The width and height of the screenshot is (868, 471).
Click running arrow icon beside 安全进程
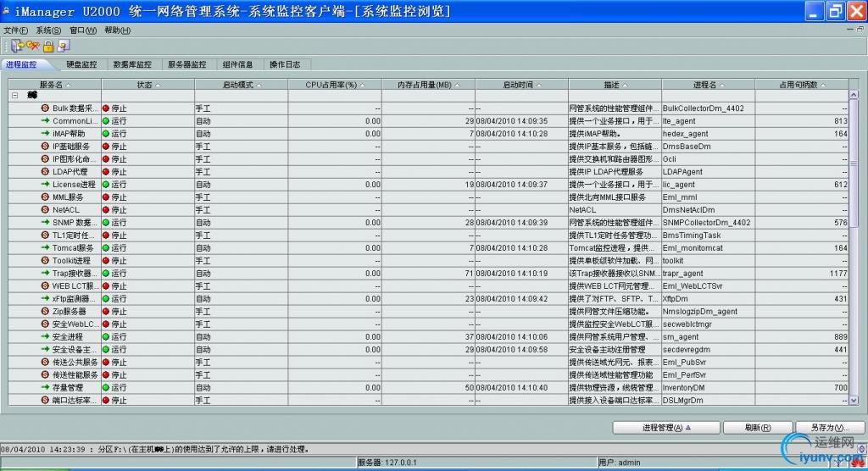(x=46, y=336)
